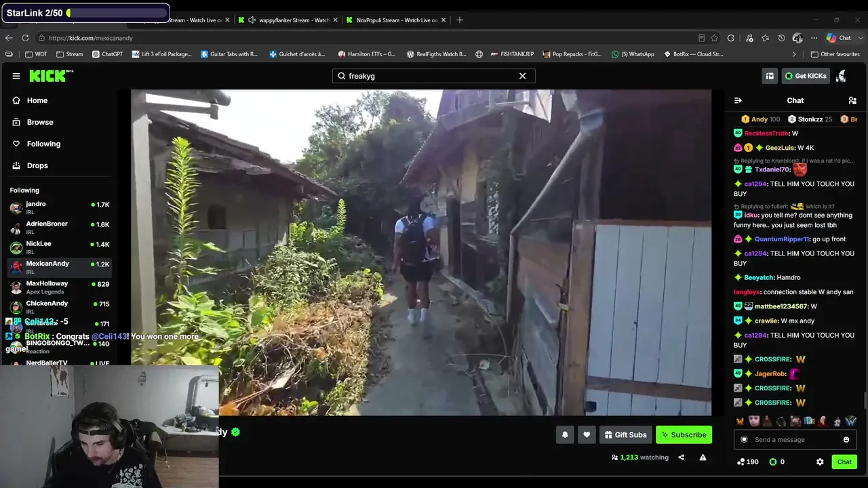Send message with green Chat button
Viewport: 868px width, 488px height.
tap(844, 462)
